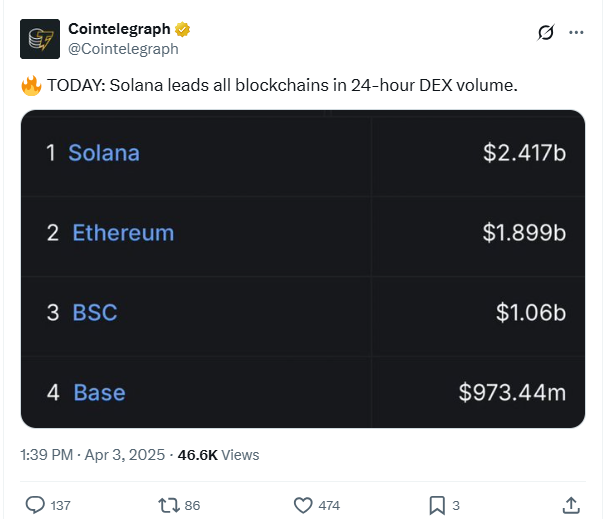Click the Ethereum label in image
Viewport: 606px width, 519px height.
[123, 233]
